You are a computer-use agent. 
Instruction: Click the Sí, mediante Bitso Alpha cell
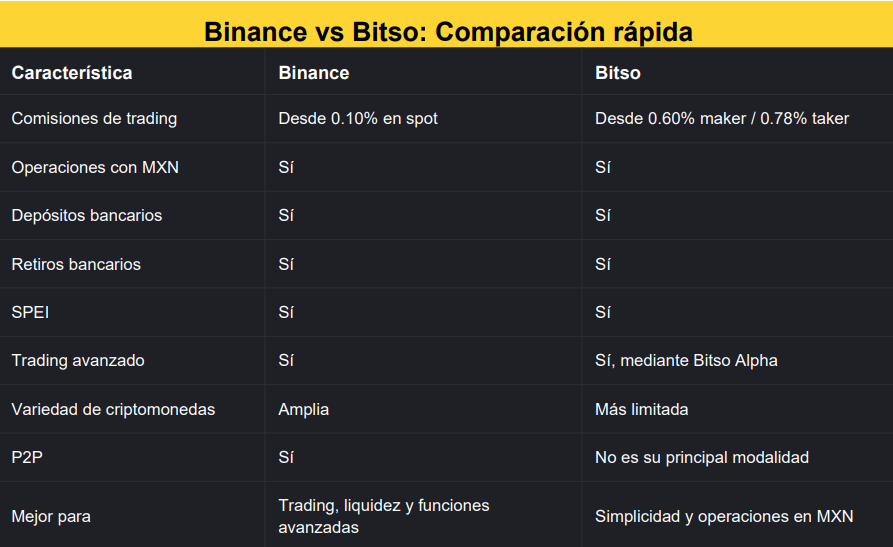(x=686, y=361)
